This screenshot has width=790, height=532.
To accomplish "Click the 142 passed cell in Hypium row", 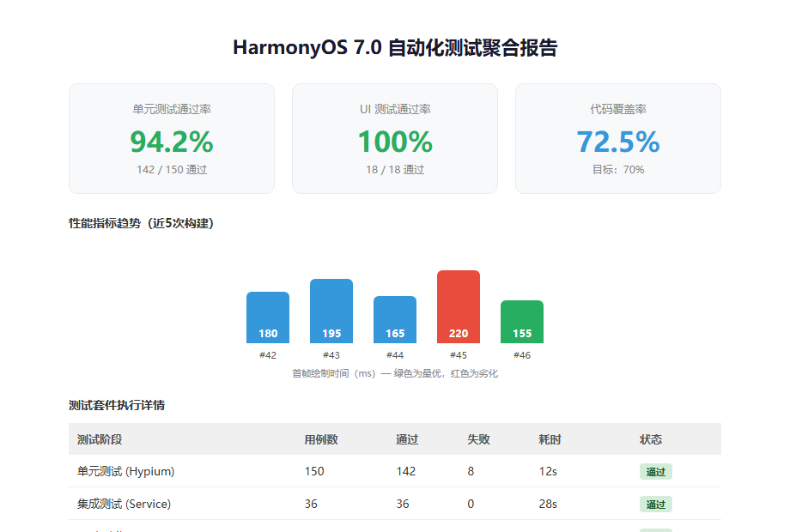I will point(406,472).
